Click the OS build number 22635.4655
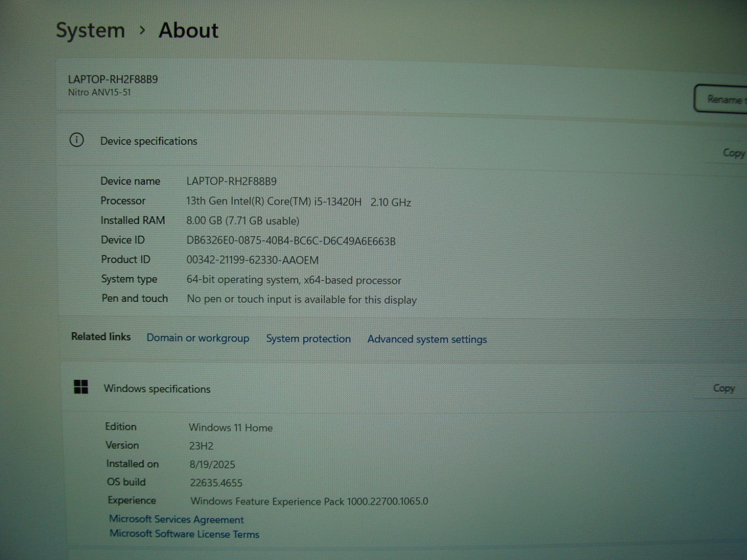The height and width of the screenshot is (560, 747). tap(216, 483)
